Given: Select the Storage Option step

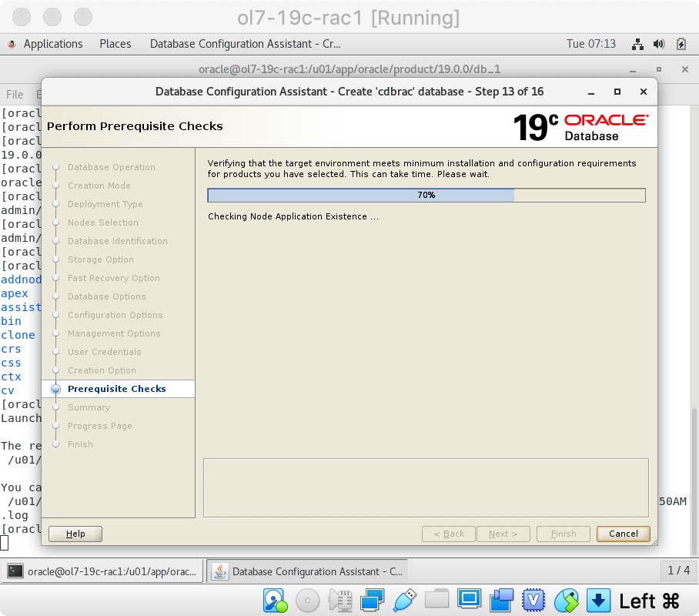Looking at the screenshot, I should click(101, 259).
